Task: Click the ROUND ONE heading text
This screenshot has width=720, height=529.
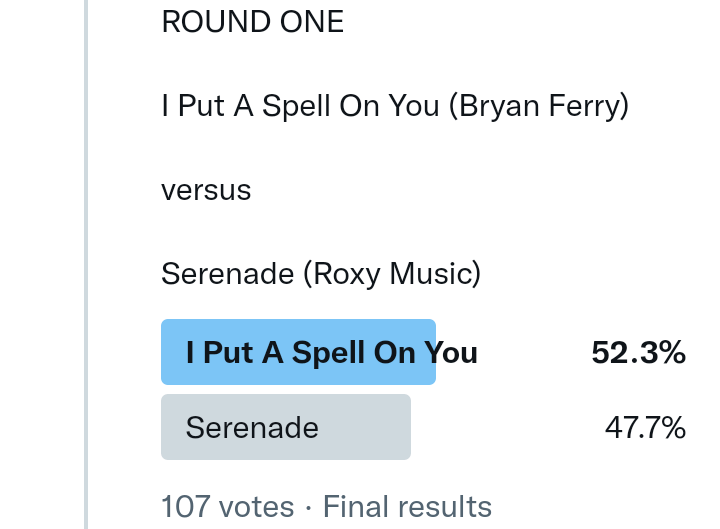Action: [x=252, y=22]
